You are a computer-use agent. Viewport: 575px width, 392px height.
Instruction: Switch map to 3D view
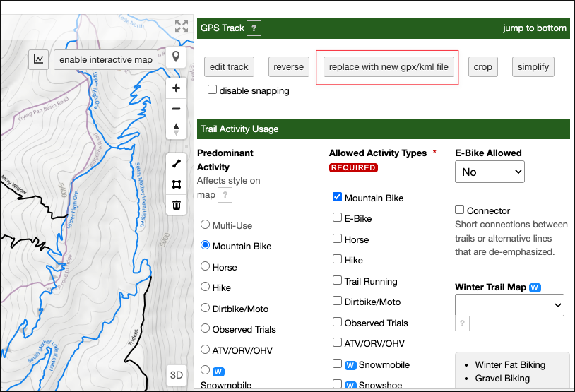tap(176, 375)
